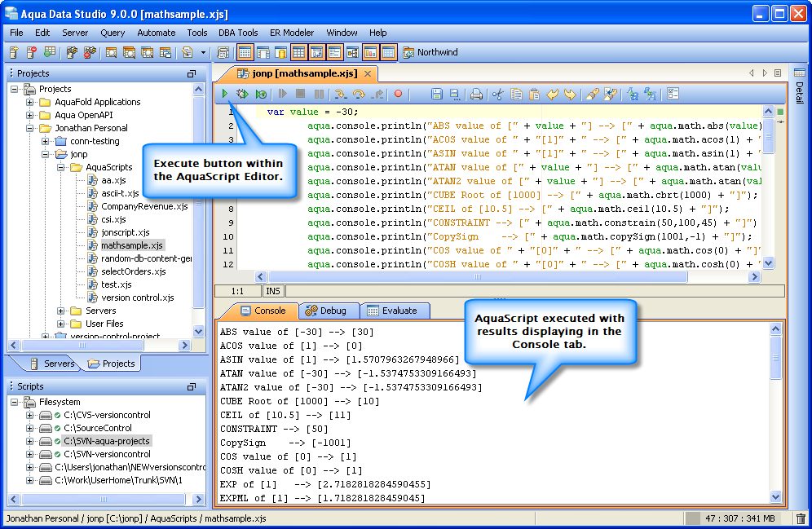Cut selection with the scissors icon
This screenshot has height=529, width=812.
(497, 95)
